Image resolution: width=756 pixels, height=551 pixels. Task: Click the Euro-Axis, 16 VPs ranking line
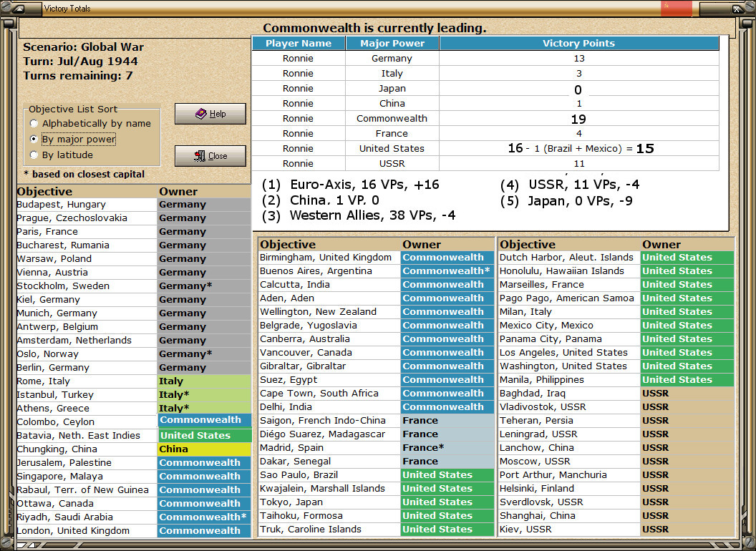pos(351,185)
